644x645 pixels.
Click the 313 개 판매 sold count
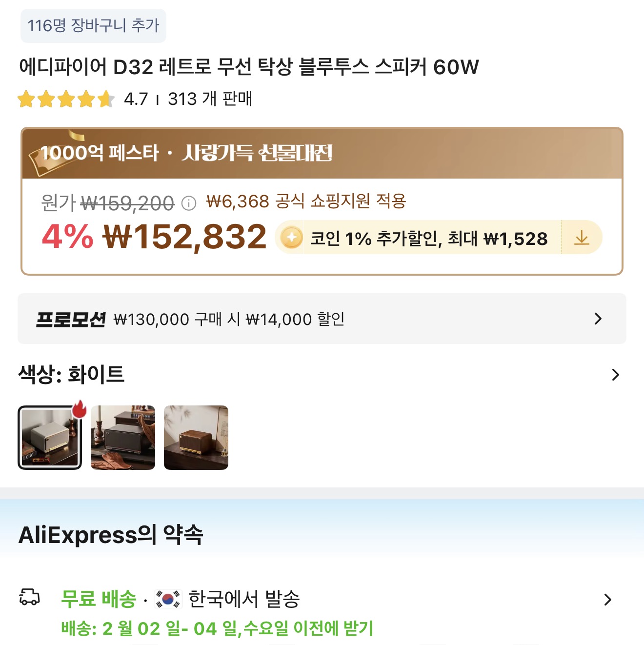pos(210,99)
